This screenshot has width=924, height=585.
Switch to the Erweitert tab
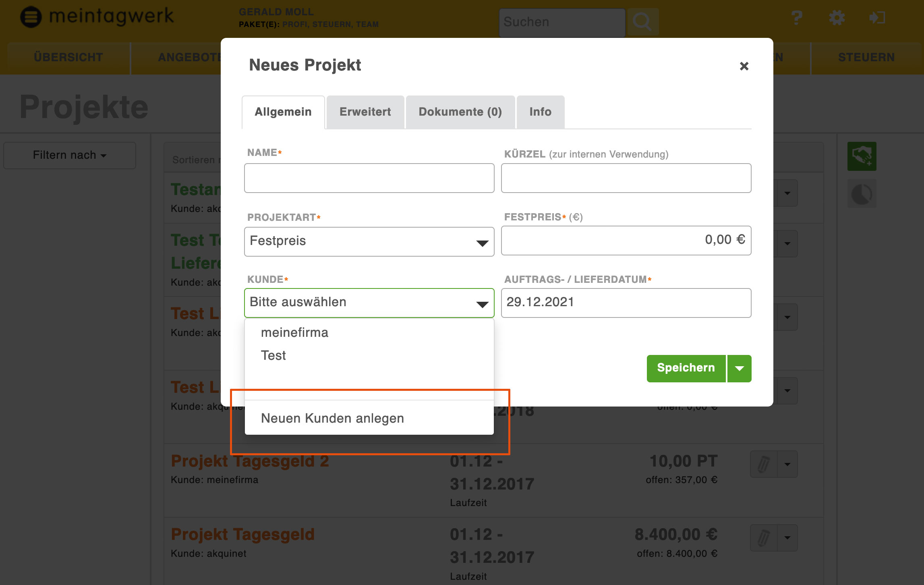[x=365, y=112]
